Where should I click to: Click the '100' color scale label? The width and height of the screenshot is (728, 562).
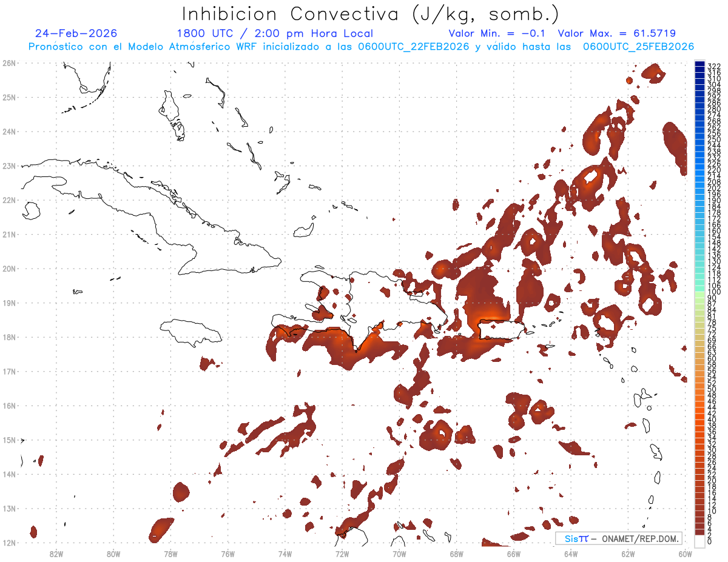[x=714, y=293]
